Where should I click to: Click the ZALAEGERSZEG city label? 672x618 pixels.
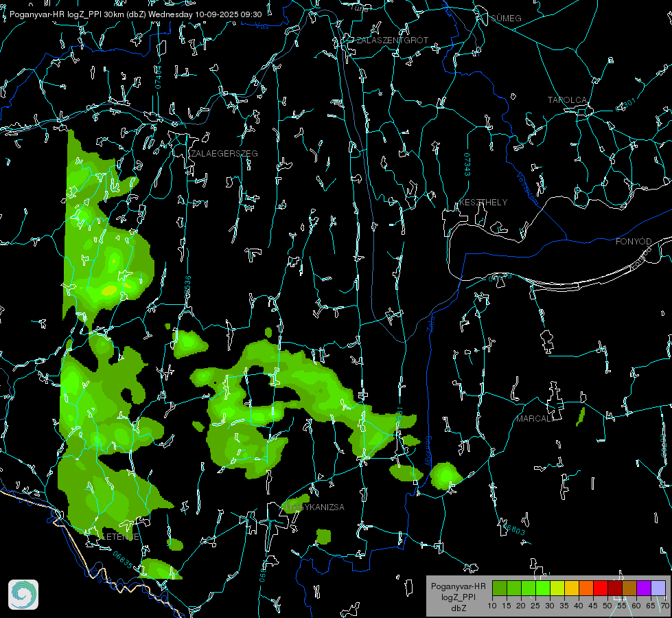click(224, 154)
